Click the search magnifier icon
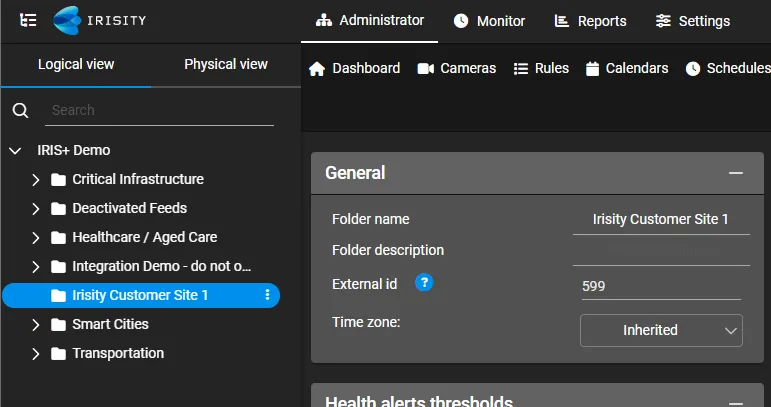 (20, 110)
